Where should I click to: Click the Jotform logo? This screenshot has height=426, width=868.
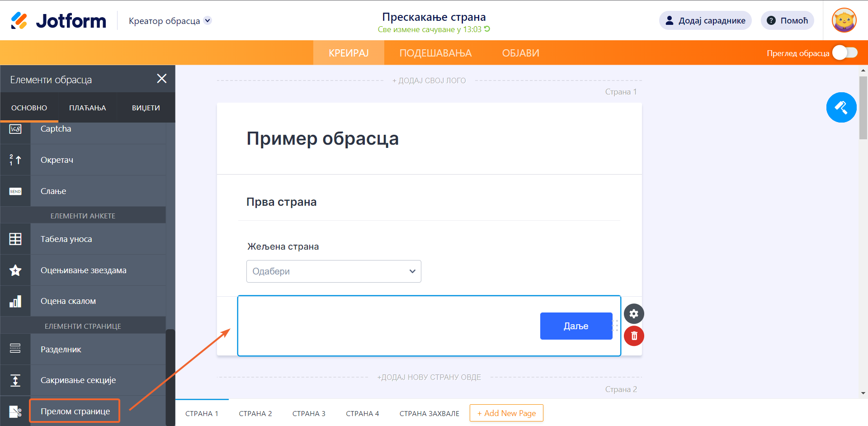pos(58,20)
